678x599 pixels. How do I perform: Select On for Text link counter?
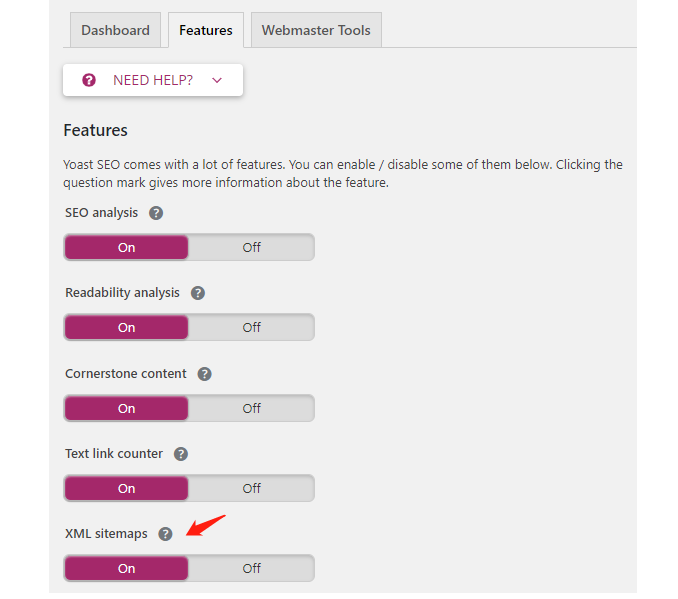126,488
